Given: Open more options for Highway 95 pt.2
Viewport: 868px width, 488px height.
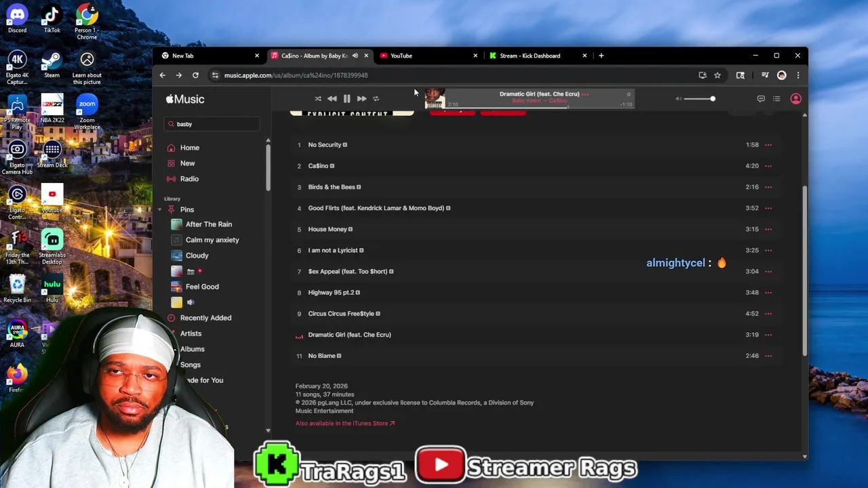Looking at the screenshot, I should (768, 293).
